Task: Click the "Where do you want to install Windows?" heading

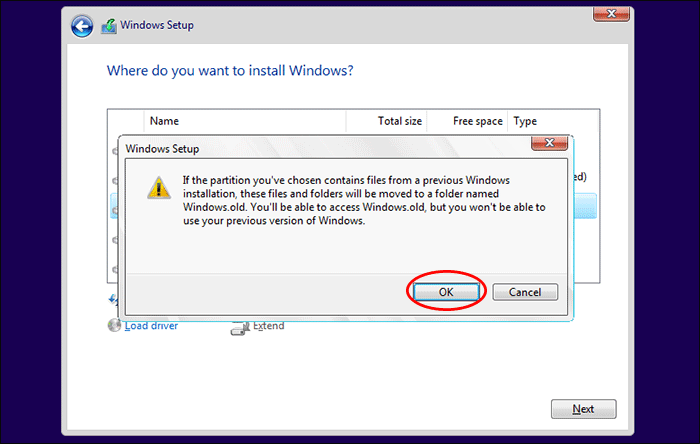Action: [230, 72]
